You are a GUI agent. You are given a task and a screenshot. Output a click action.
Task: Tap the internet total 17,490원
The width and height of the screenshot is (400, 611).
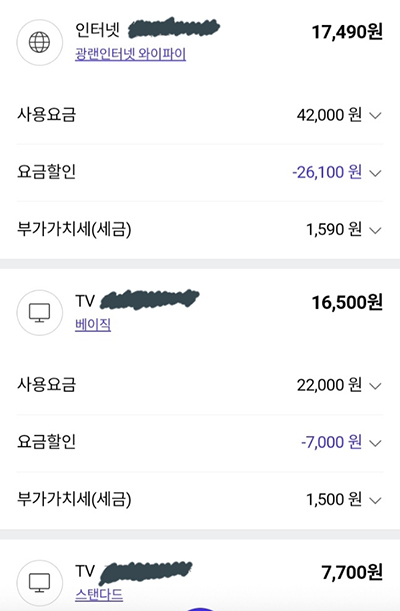(x=347, y=32)
